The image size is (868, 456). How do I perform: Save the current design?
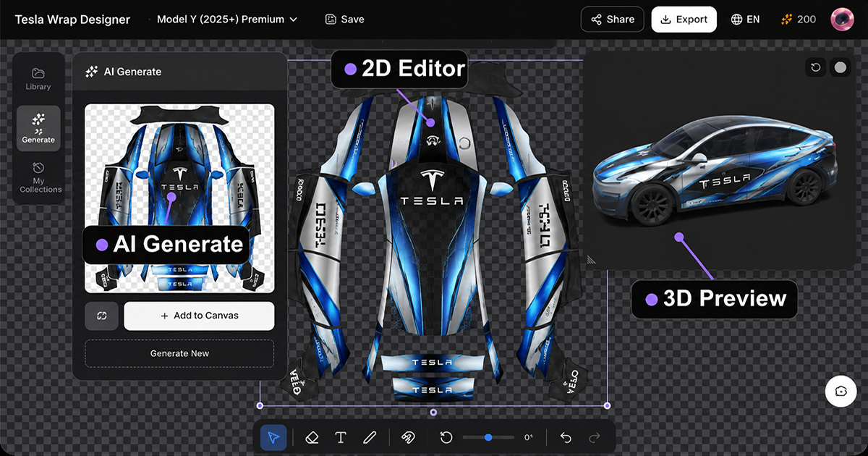[344, 20]
